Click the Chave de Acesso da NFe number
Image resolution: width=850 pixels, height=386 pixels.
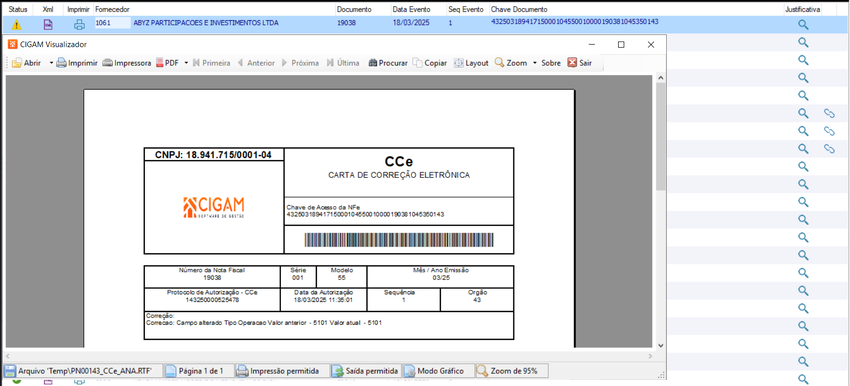point(365,215)
